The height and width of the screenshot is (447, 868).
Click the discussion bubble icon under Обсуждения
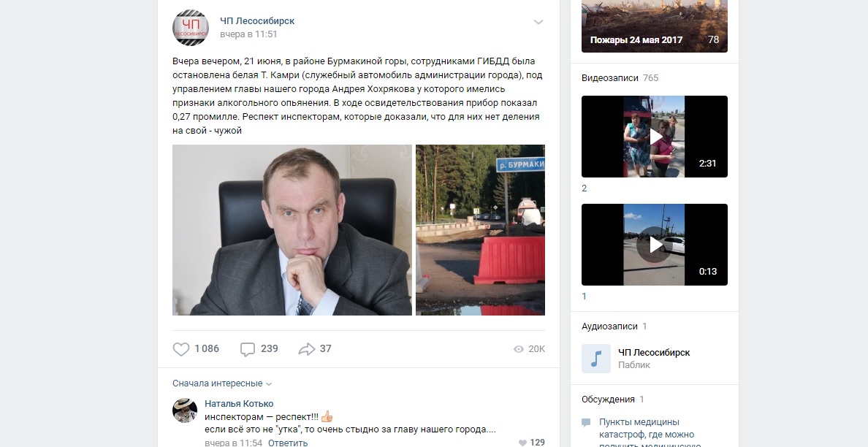point(586,423)
